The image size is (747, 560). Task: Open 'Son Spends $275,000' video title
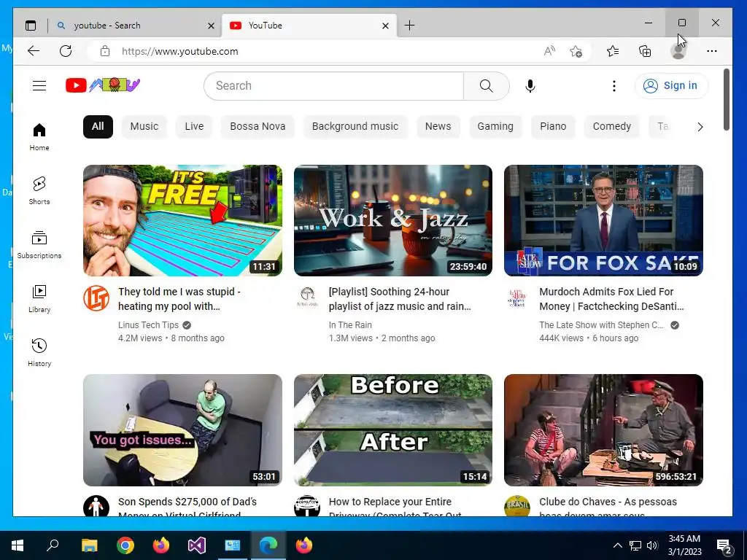pos(187,507)
